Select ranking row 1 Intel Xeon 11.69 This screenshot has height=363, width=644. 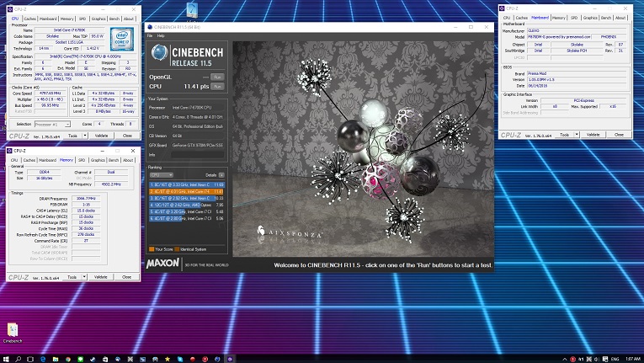(x=186, y=184)
